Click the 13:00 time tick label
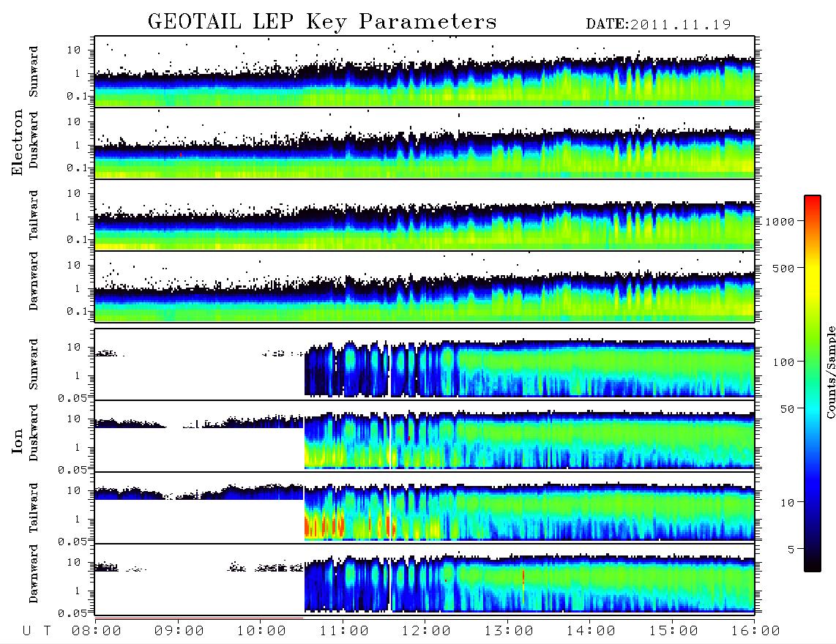836x644 pixels. pyautogui.click(x=509, y=632)
